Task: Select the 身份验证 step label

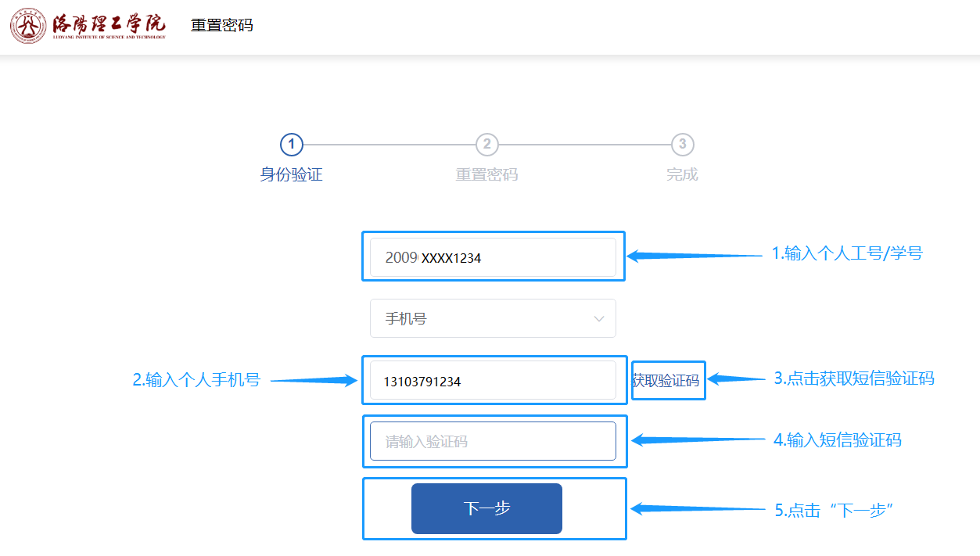Action: click(291, 174)
